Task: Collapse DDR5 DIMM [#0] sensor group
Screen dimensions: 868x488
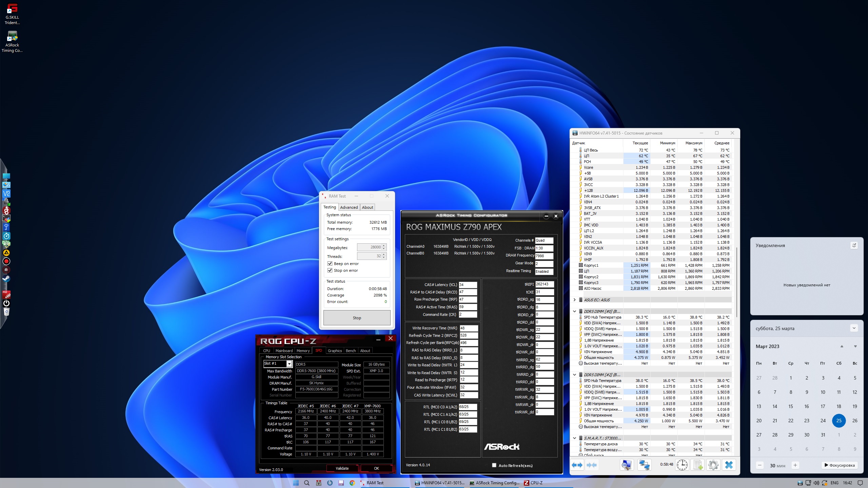Action: [574, 311]
